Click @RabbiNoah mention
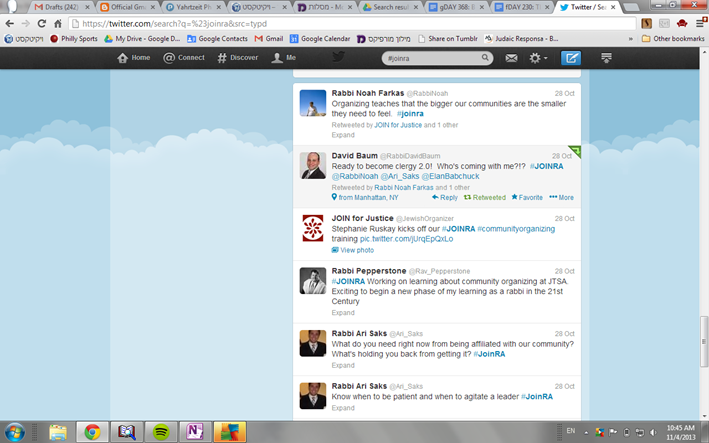 (x=354, y=176)
